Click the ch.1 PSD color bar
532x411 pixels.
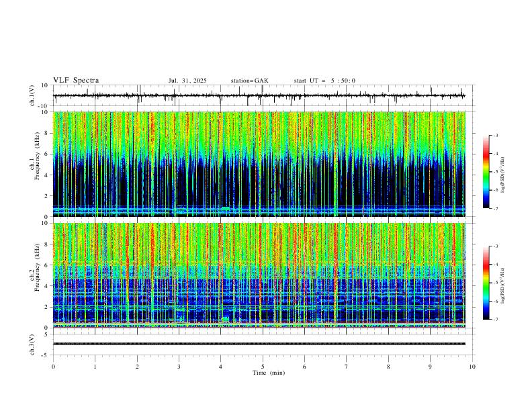(x=486, y=172)
